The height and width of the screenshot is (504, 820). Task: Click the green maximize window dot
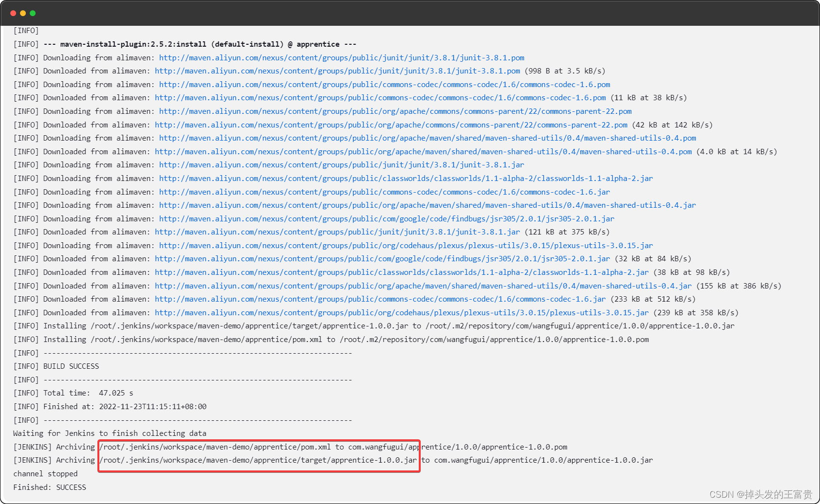click(x=33, y=13)
